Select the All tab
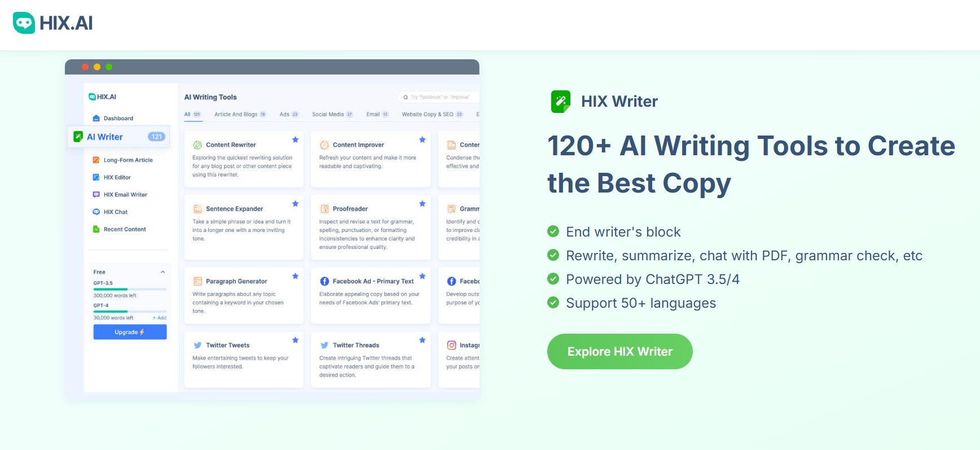Viewport: 980px width, 450px height. pos(192,114)
